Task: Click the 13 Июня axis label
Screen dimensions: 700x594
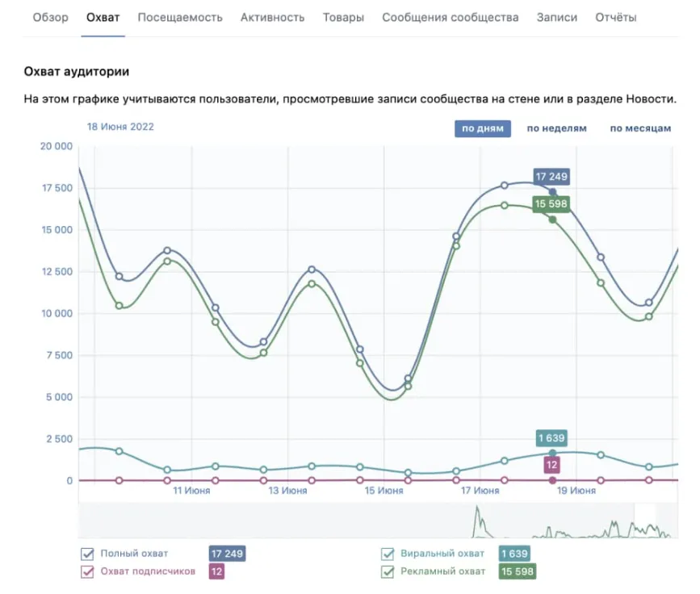Action: pyautogui.click(x=288, y=491)
